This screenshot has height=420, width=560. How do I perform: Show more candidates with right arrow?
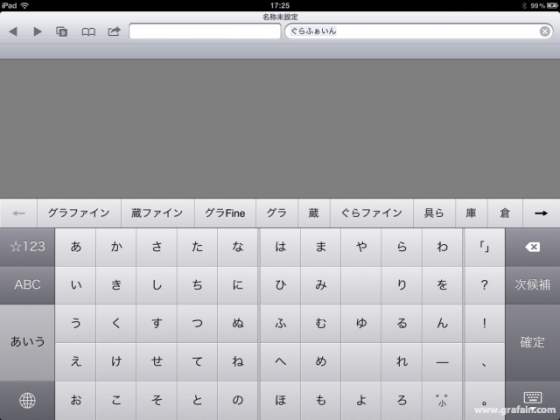[541, 213]
